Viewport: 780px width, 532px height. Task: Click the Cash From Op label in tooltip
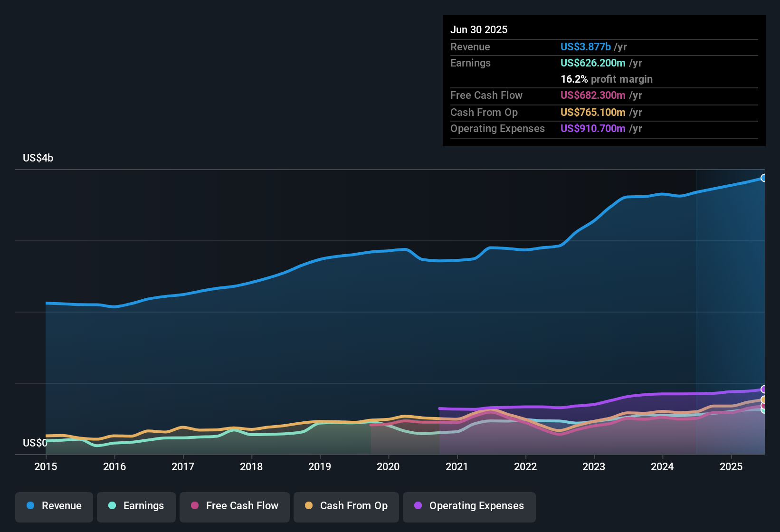484,112
